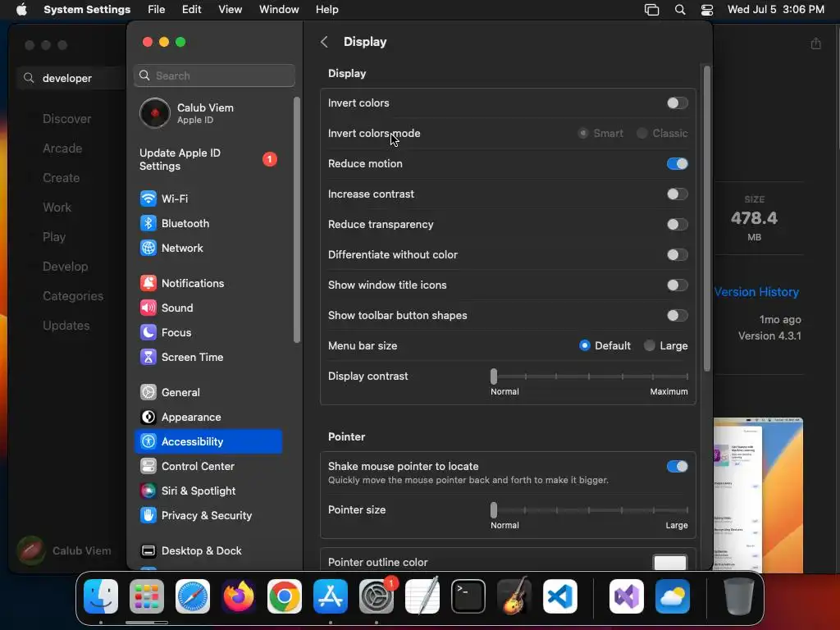
Task: Open the View menu
Action: pos(231,10)
